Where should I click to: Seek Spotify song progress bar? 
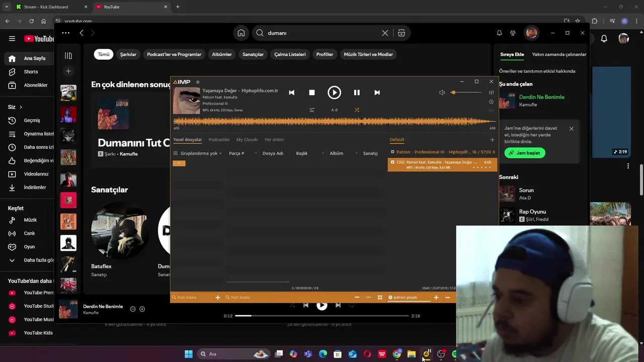pyautogui.click(x=322, y=316)
